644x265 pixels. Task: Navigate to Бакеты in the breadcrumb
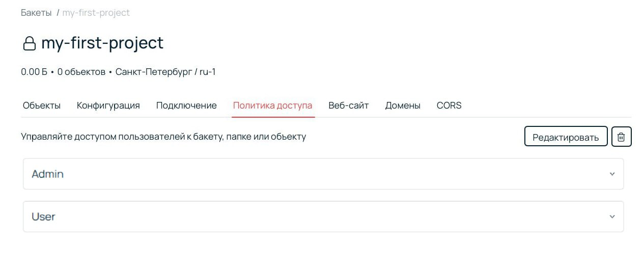(36, 13)
